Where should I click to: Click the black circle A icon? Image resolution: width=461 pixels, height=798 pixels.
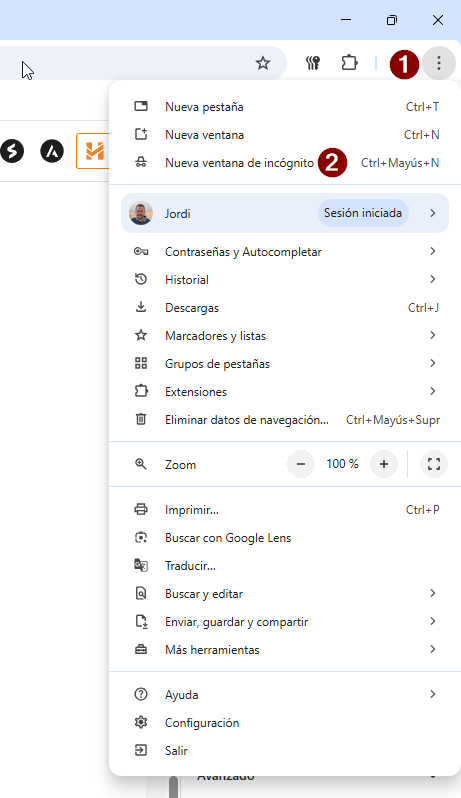pyautogui.click(x=52, y=151)
